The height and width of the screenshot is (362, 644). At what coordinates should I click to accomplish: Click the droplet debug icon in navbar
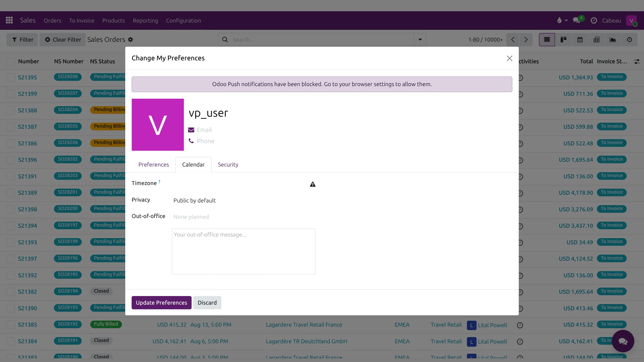[559, 20]
